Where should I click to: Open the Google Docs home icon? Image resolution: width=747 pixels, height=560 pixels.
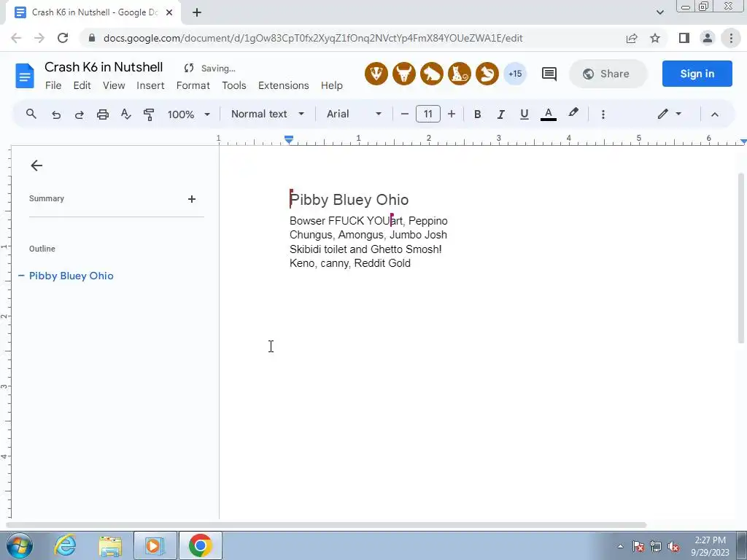pyautogui.click(x=25, y=76)
